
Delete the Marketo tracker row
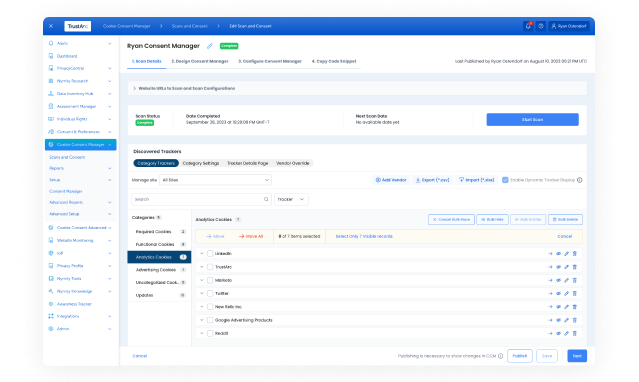(575, 280)
